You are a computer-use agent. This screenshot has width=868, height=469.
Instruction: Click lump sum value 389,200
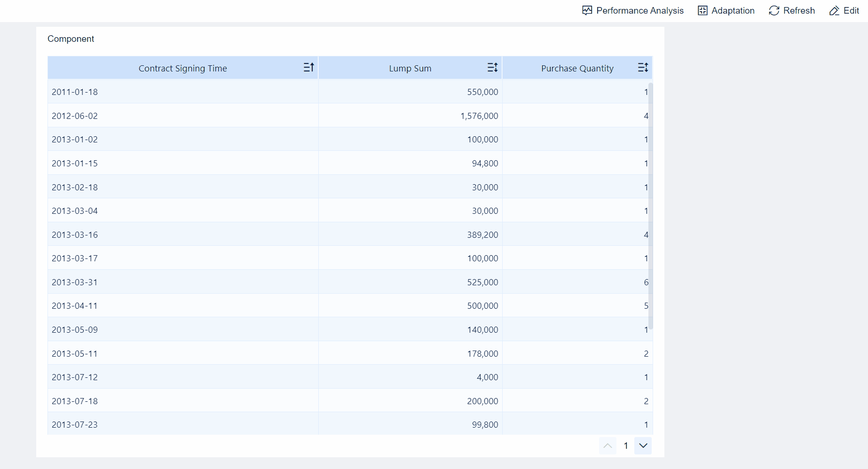[482, 234]
